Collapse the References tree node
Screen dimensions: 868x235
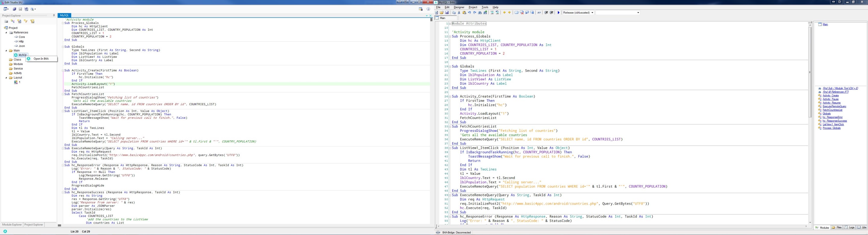[x=6, y=33]
